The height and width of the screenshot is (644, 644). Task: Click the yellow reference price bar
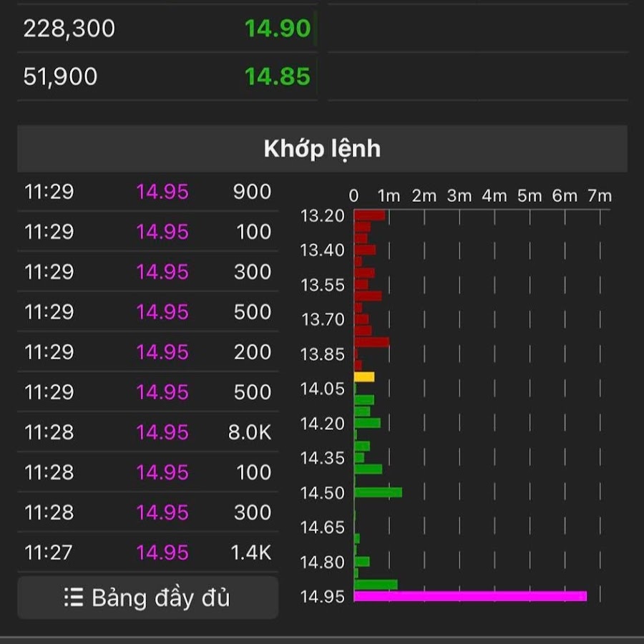pos(364,377)
